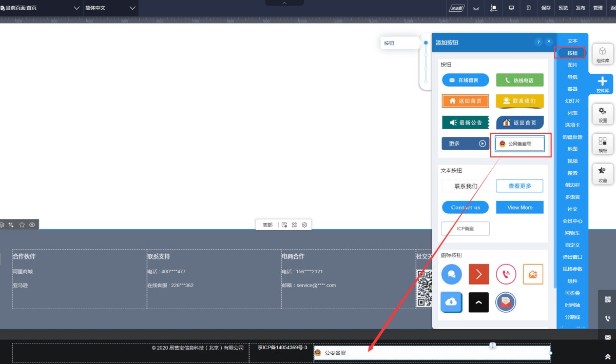Choose the View More blue button

519,207
